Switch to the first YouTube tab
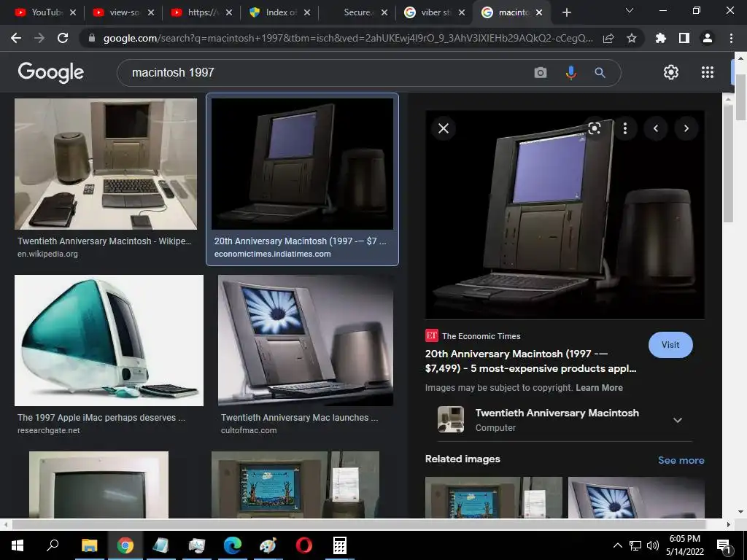Image resolution: width=747 pixels, height=560 pixels. (44, 12)
